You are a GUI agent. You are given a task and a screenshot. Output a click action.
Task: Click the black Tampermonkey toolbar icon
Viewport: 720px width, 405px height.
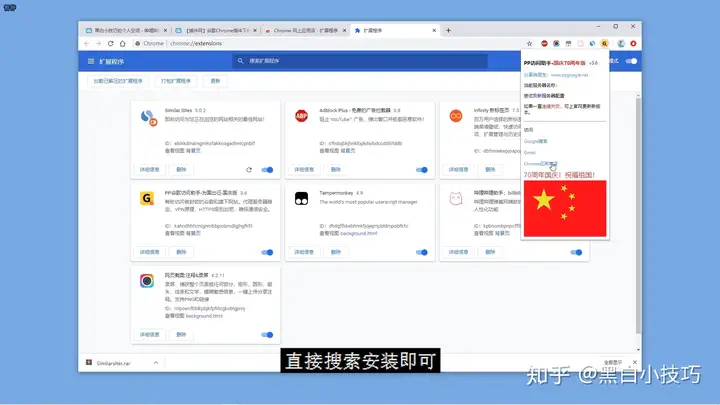click(568, 44)
